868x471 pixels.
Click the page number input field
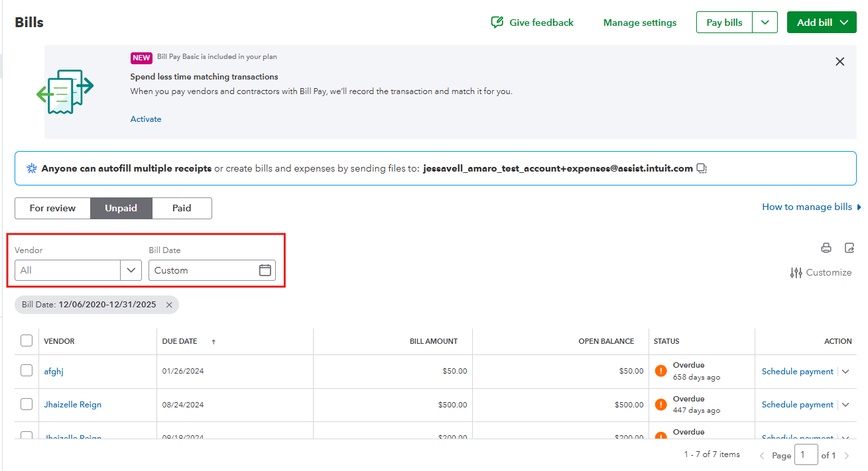pos(806,455)
